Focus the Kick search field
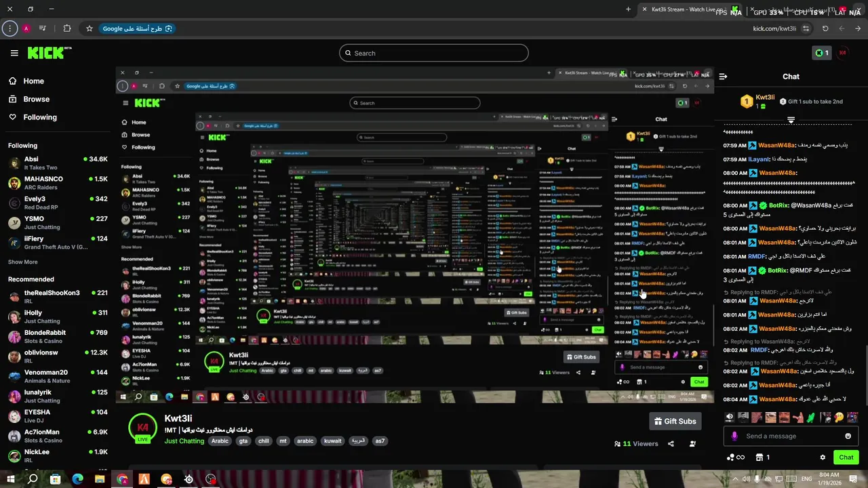Image resolution: width=868 pixels, height=488 pixels. [x=434, y=53]
